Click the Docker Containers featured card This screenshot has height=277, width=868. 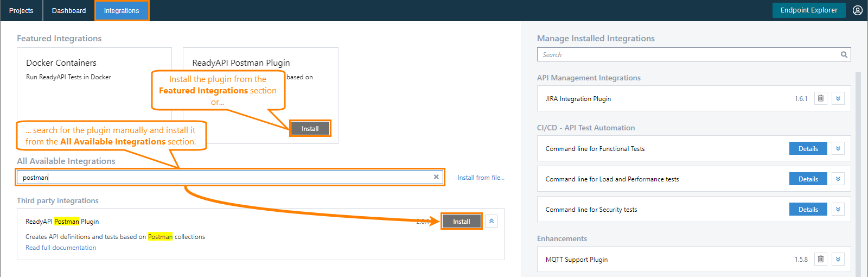click(x=94, y=96)
